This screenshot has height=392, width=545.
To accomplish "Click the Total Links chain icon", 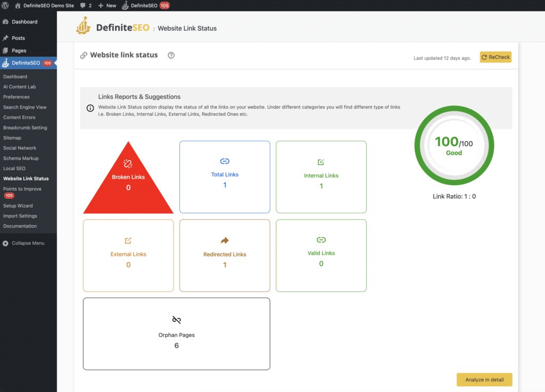I will tap(225, 161).
